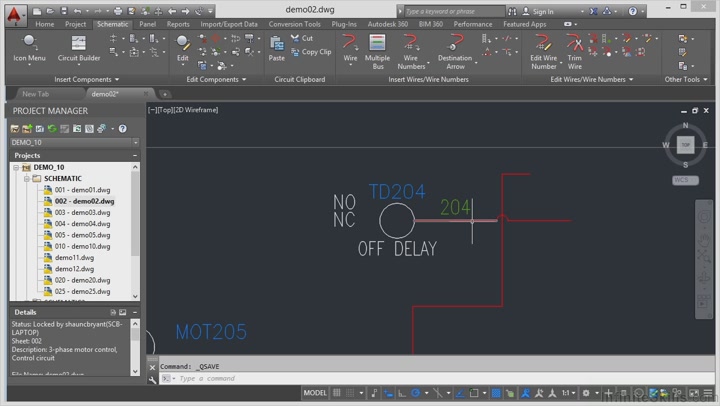Cut selected circuit to clipboard
This screenshot has width=720, height=406.
(302, 38)
